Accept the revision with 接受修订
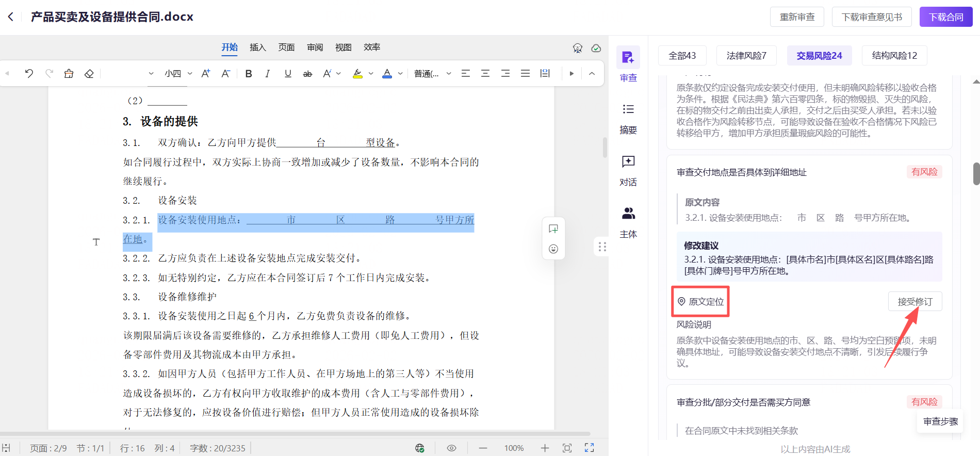Image resolution: width=980 pixels, height=456 pixels. coord(915,302)
